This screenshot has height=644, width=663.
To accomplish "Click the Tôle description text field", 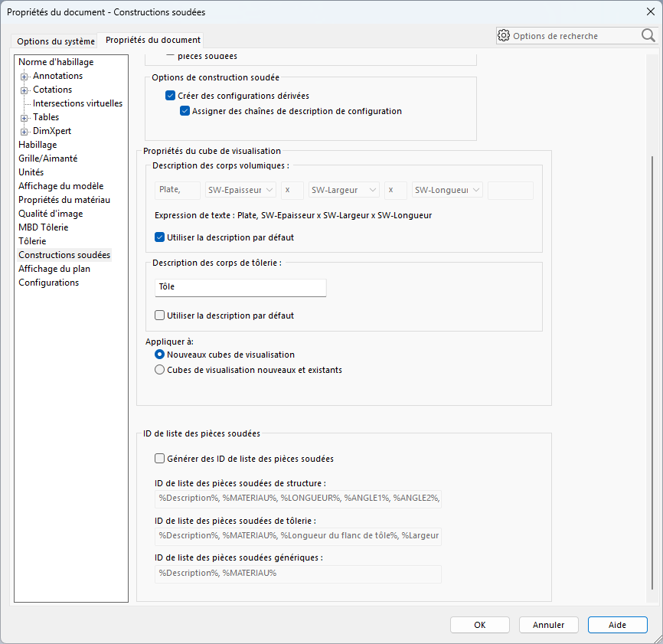I will point(240,287).
